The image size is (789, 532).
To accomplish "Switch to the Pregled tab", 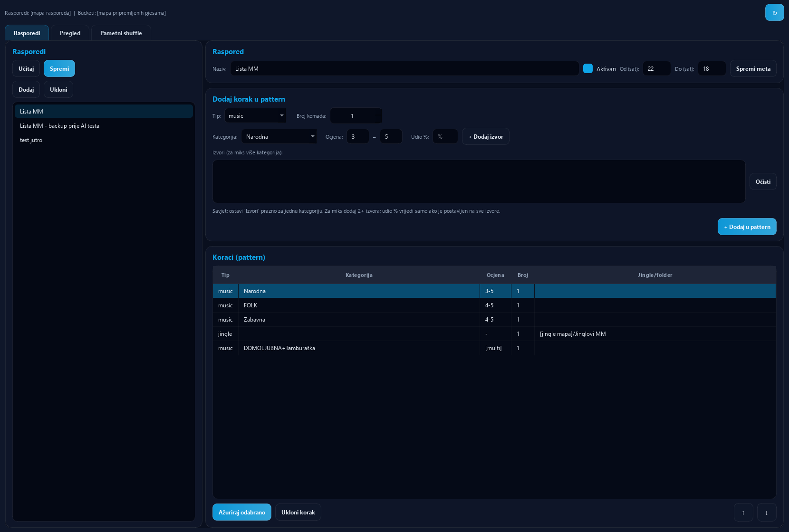I will pyautogui.click(x=70, y=33).
